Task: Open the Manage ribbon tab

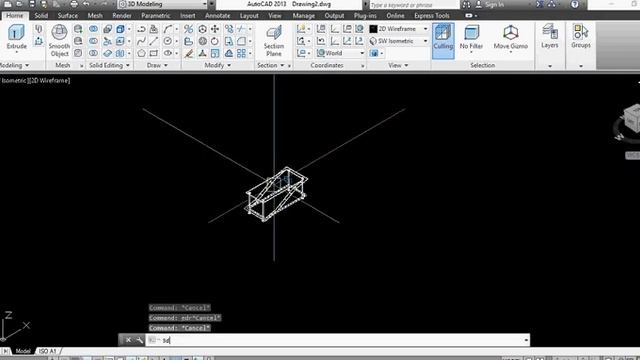Action: [x=303, y=16]
